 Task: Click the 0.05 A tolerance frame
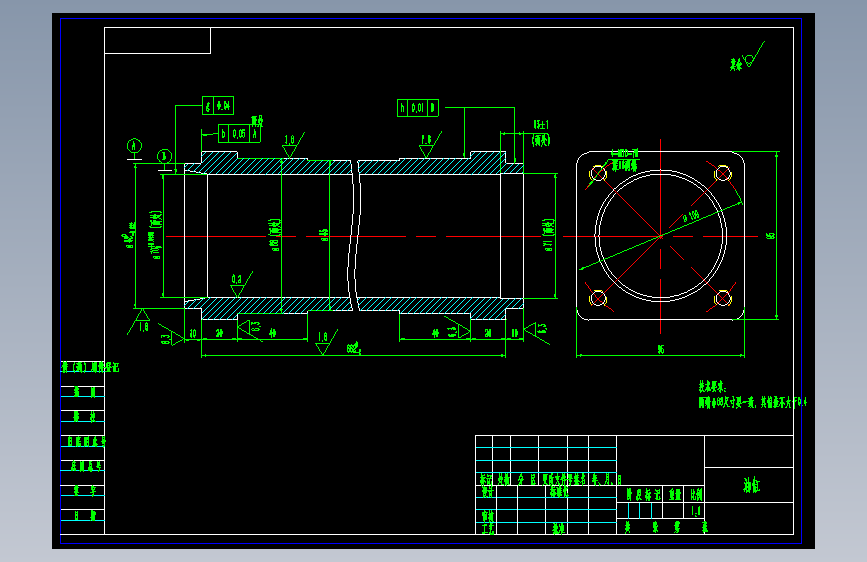pyautogui.click(x=239, y=134)
